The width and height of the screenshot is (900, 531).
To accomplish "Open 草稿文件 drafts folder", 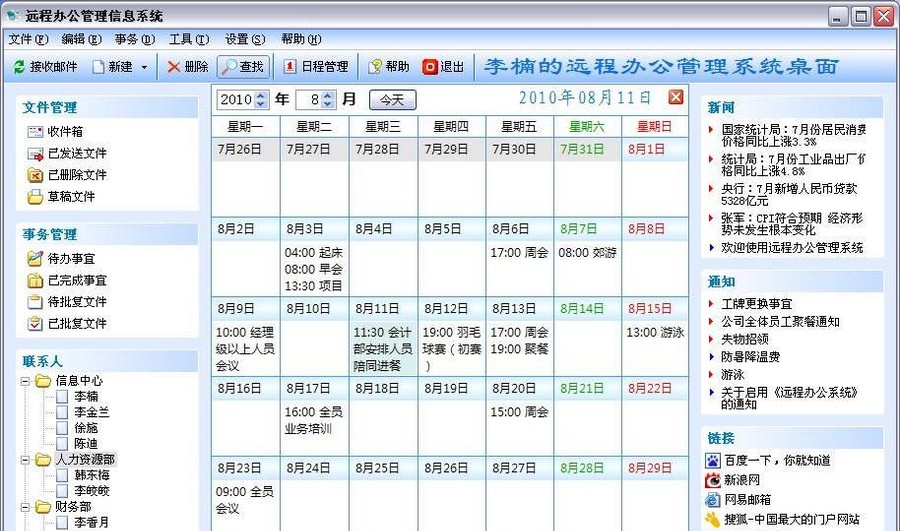I will tap(61, 196).
